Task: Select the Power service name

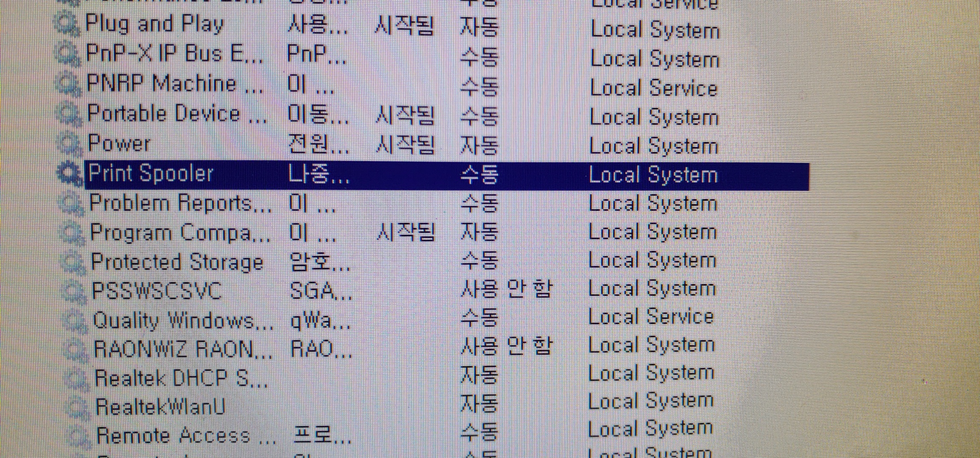Action: [x=119, y=144]
